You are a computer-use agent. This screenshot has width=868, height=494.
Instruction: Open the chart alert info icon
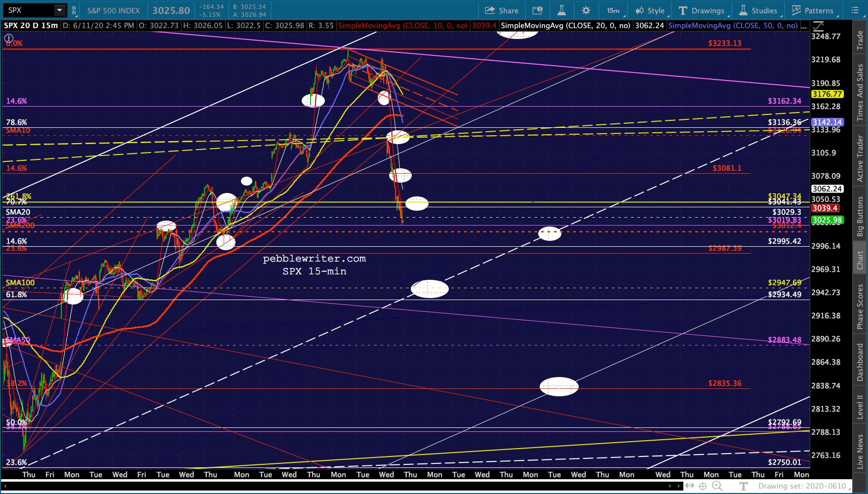(538, 10)
